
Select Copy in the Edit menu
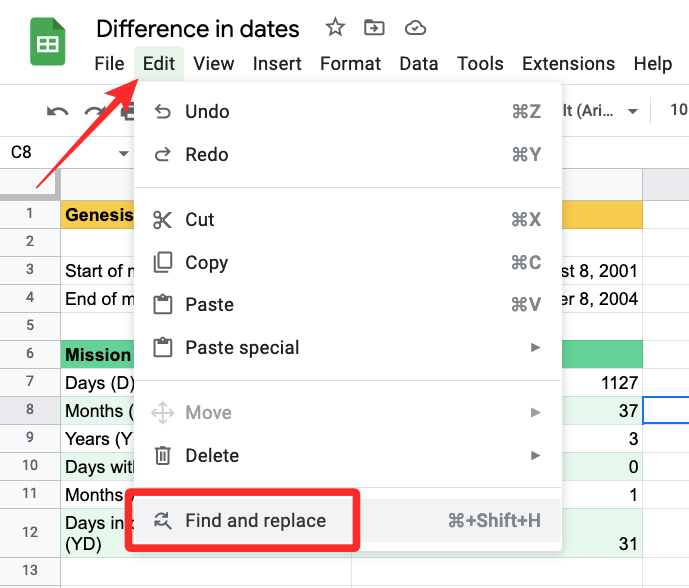point(348,262)
